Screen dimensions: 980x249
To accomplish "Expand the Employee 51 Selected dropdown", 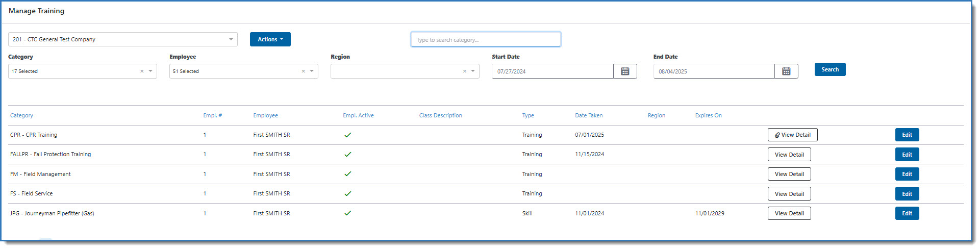I will pos(312,71).
